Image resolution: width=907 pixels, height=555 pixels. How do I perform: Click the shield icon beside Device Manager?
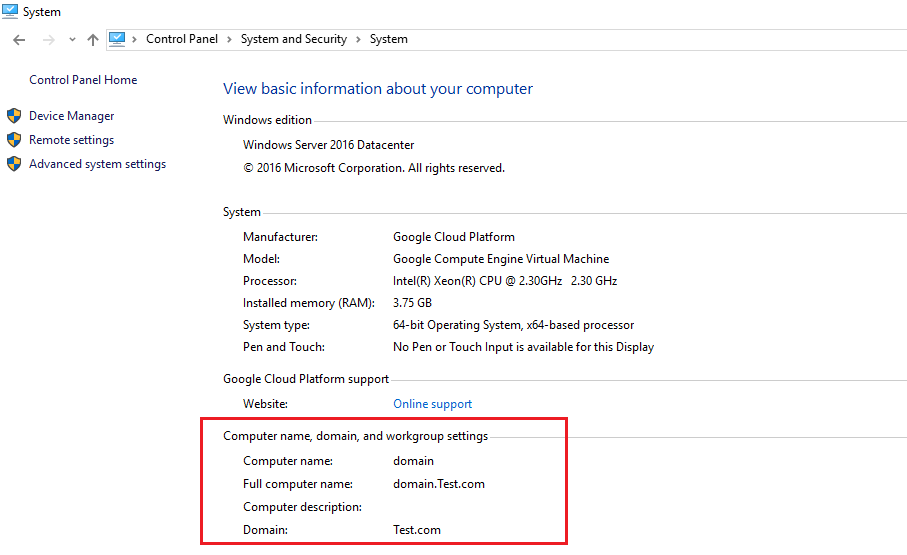pos(14,116)
